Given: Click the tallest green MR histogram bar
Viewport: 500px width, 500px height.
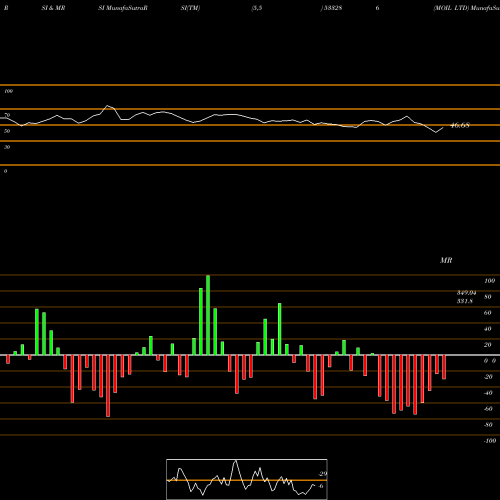Looking at the screenshot, I should click(x=208, y=315).
